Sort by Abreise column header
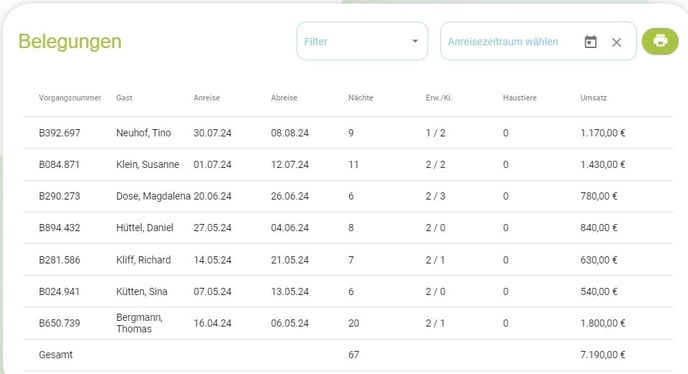Viewport: 688px width, 374px height. (284, 98)
